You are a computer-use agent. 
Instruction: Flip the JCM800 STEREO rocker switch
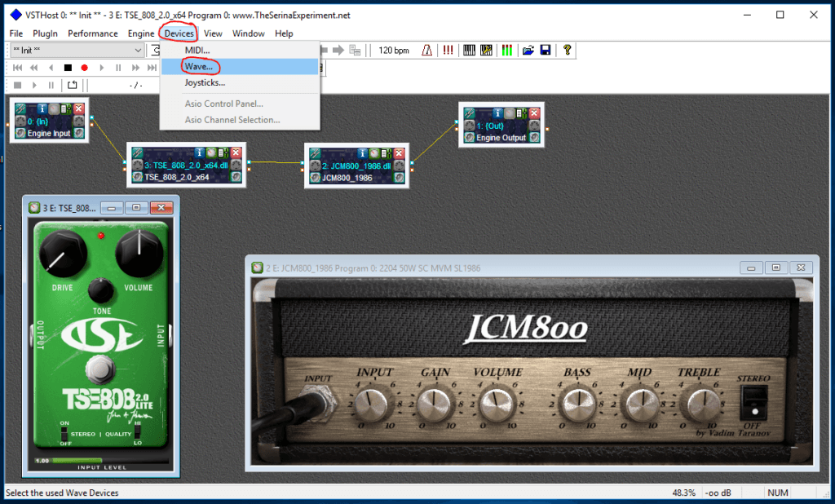click(754, 403)
